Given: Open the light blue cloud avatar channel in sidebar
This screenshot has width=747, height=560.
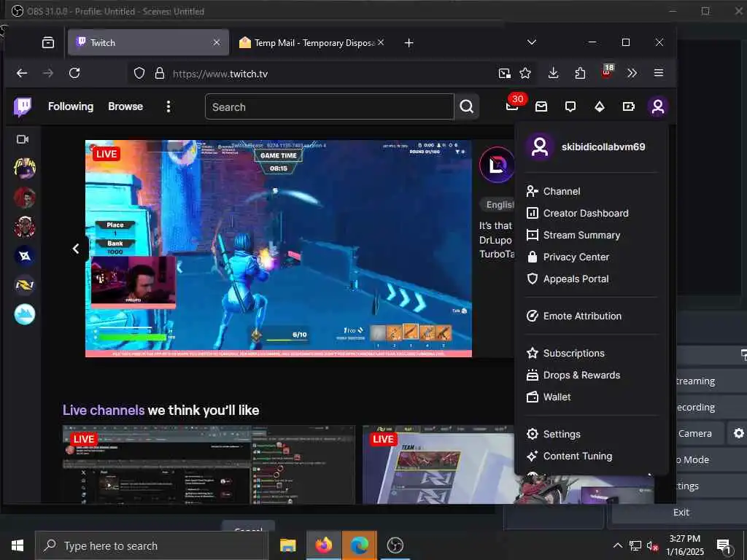Looking at the screenshot, I should coord(24,315).
